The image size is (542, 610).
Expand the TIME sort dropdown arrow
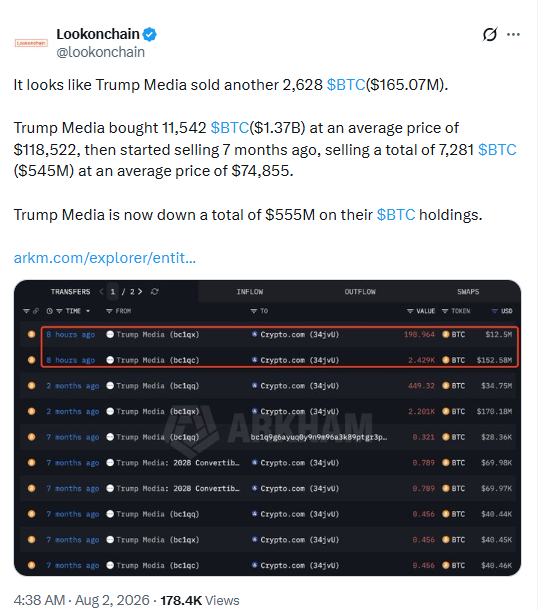coord(88,311)
